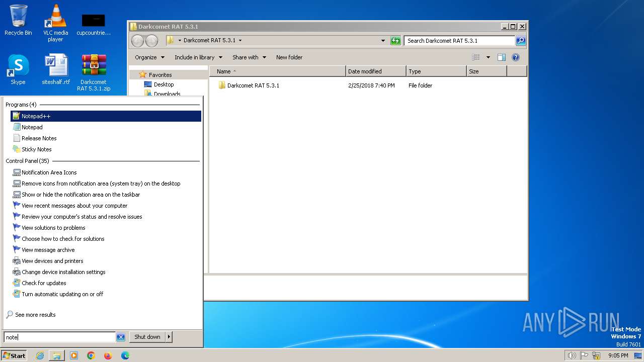Viewport: 644px width, 362px height.
Task: Select the Skype desktop icon
Action: point(18,69)
